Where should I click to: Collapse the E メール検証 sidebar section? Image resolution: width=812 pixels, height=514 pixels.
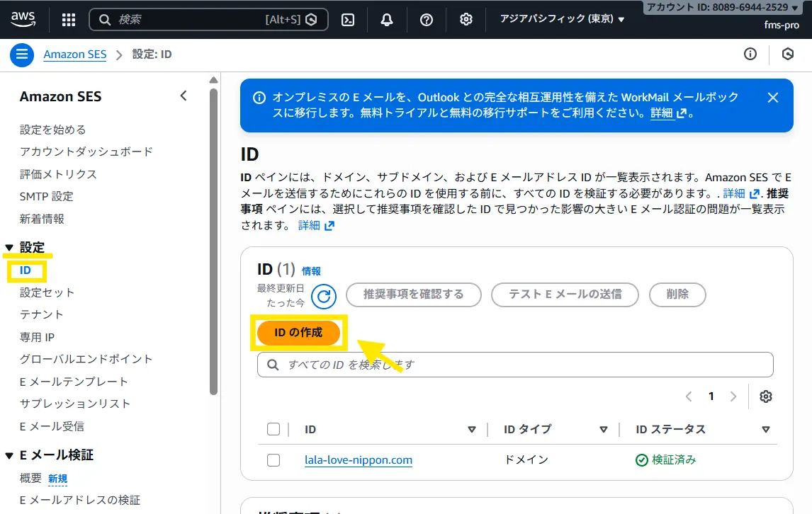[9, 455]
